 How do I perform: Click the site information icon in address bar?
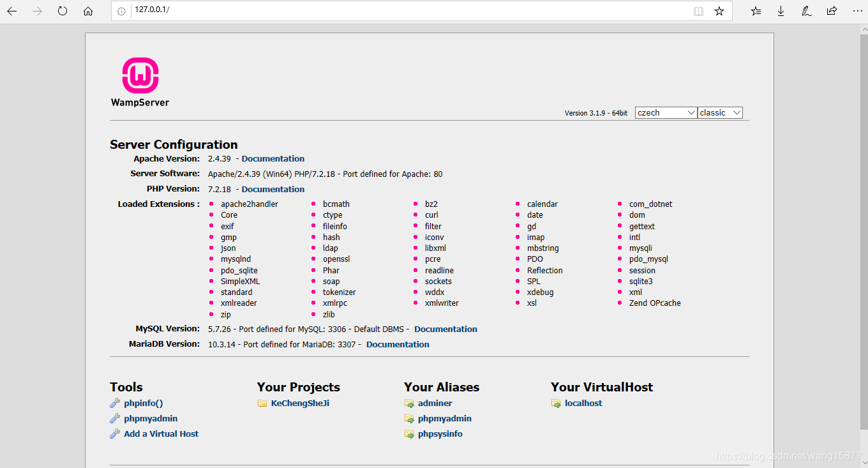[121, 11]
